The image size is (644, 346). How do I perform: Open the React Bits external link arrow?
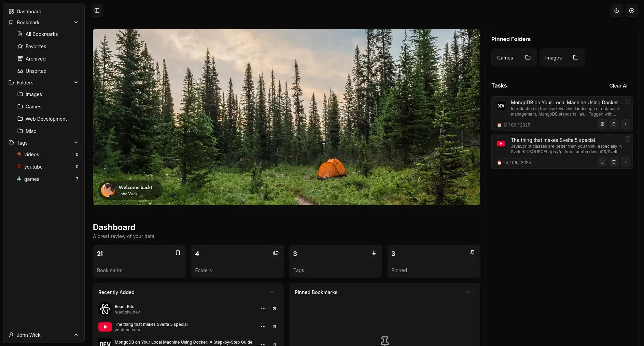[274, 309]
